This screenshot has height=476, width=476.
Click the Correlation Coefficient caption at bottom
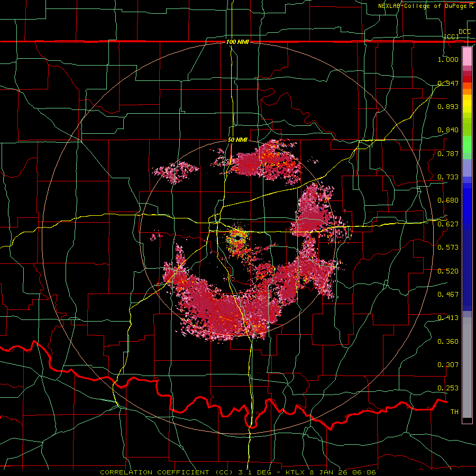pos(238,472)
